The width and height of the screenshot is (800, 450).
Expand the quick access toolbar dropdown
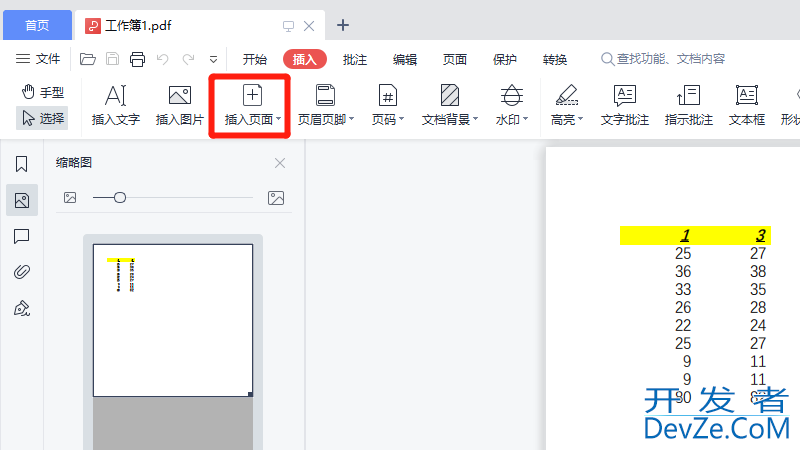coord(213,60)
